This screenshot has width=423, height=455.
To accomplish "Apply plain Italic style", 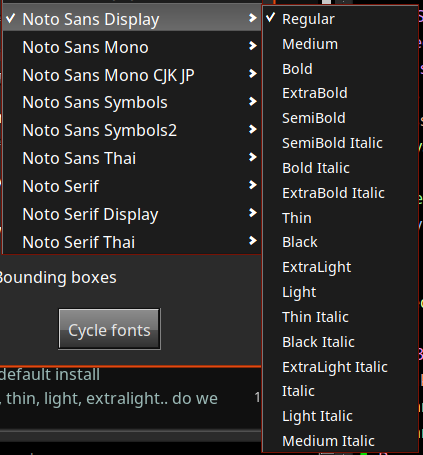I will [340, 391].
